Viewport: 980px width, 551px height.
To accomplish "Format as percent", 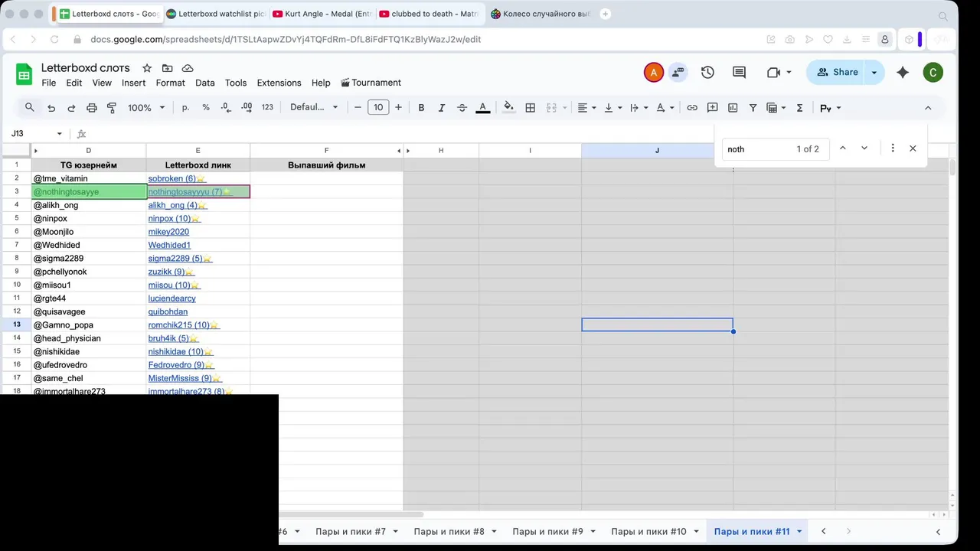I will tap(206, 108).
